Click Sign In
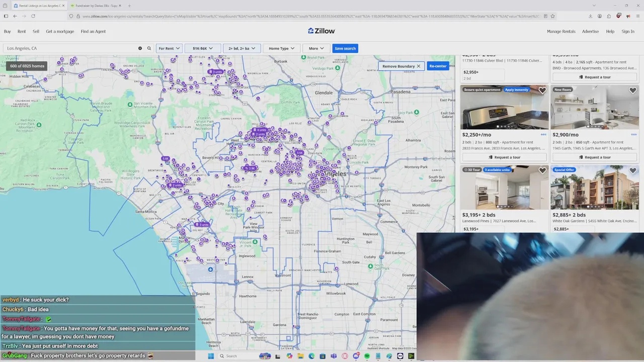This screenshot has height=362, width=644. click(x=628, y=31)
